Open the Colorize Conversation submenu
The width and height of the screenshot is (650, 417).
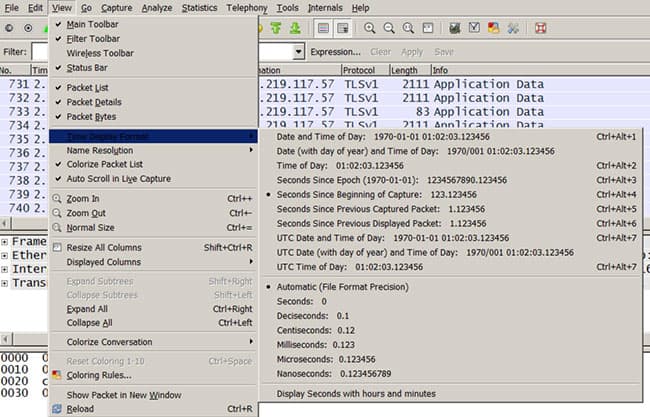click(153, 342)
